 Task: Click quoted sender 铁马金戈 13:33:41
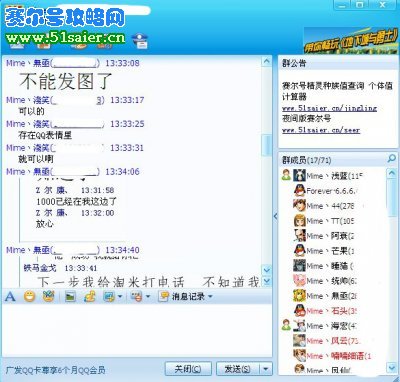tap(60, 268)
